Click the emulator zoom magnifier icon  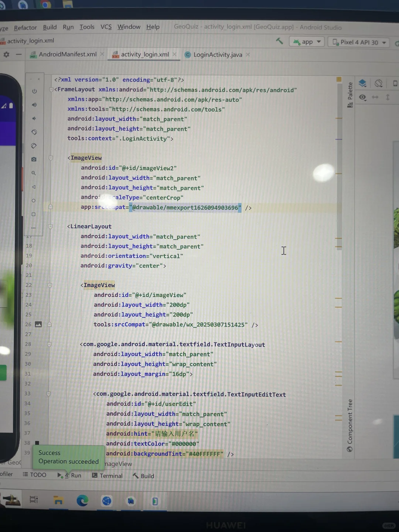point(34,173)
